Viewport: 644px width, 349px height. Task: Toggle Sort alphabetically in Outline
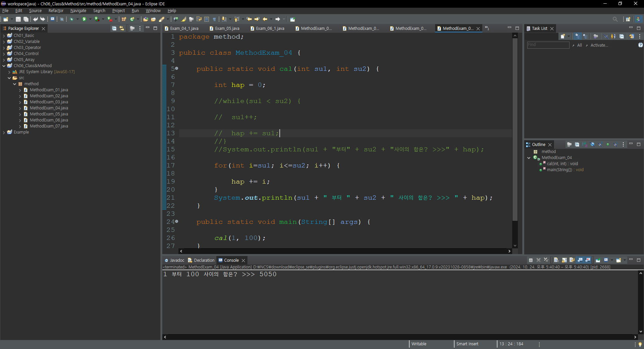(585, 145)
